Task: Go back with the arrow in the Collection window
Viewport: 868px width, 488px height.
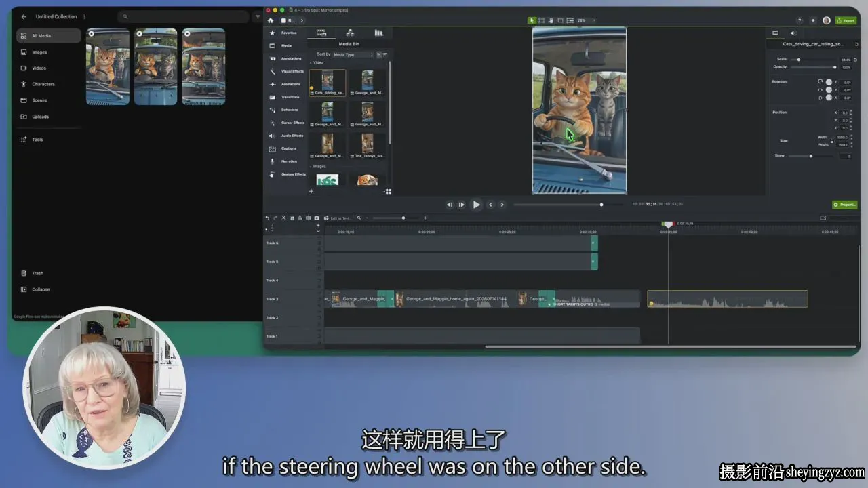Action: 24,16
